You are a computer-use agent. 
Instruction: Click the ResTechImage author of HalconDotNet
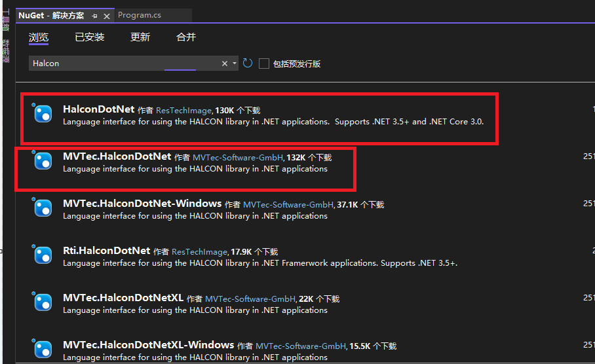point(183,111)
